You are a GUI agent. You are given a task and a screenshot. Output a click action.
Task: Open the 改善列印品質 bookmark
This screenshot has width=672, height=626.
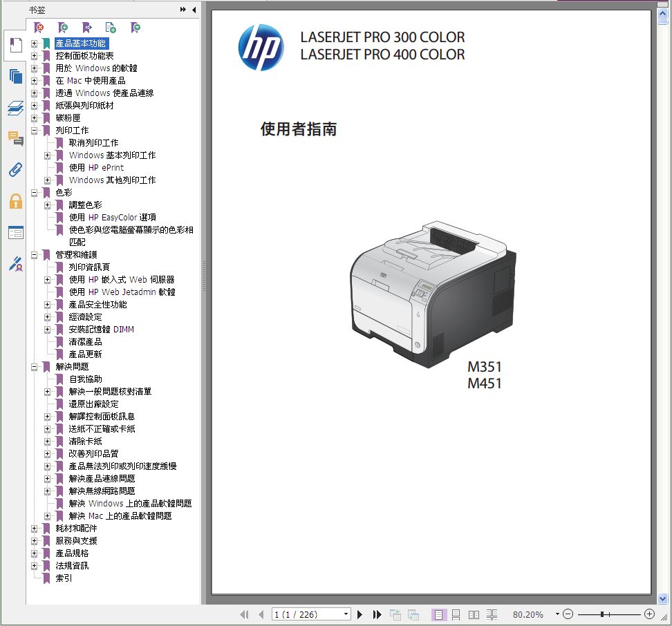[x=93, y=453]
